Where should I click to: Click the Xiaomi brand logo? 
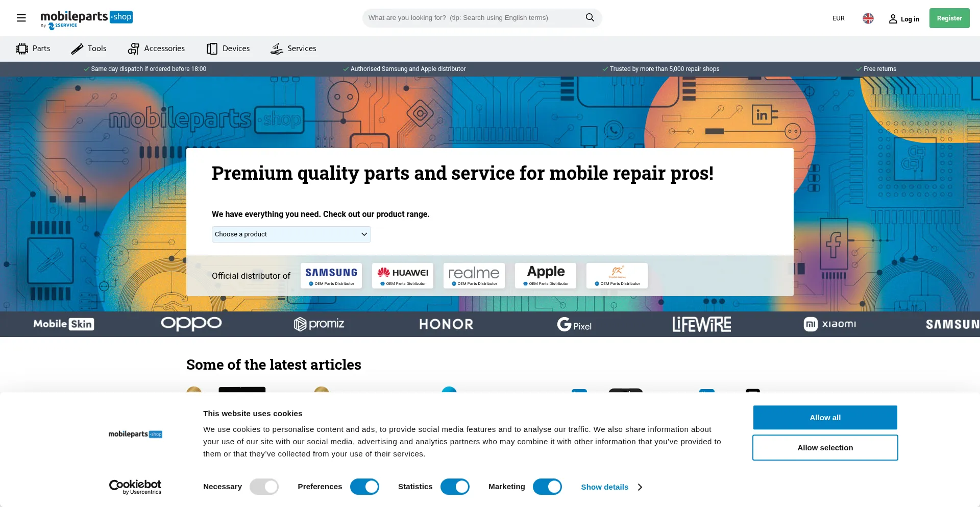pos(829,324)
